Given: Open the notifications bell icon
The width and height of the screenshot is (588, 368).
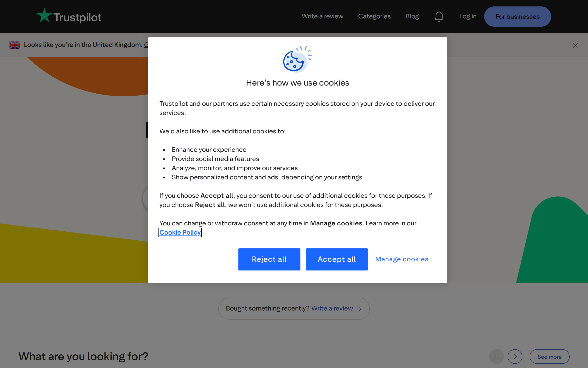Looking at the screenshot, I should (439, 17).
